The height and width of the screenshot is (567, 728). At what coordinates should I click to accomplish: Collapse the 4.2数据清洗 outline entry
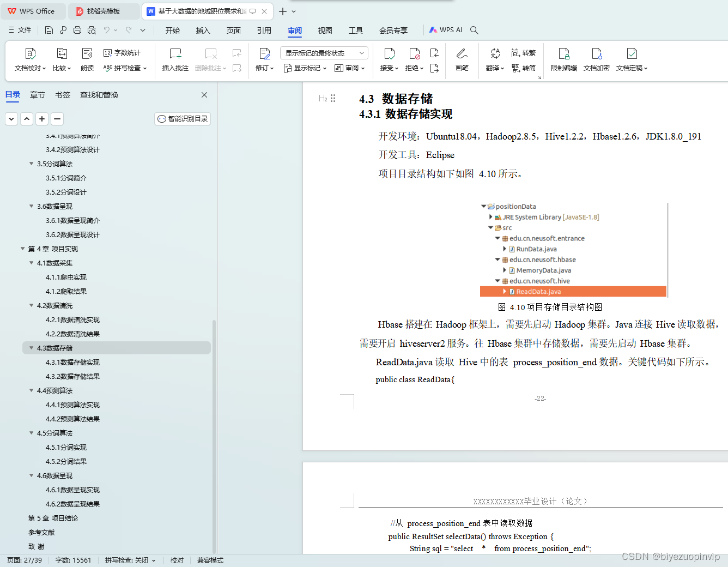(31, 305)
